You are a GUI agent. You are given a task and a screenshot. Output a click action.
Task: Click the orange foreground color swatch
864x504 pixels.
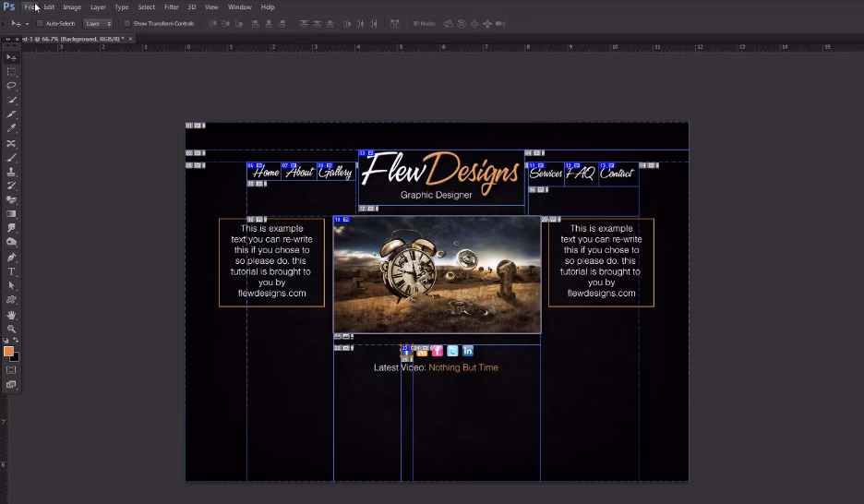[8, 351]
